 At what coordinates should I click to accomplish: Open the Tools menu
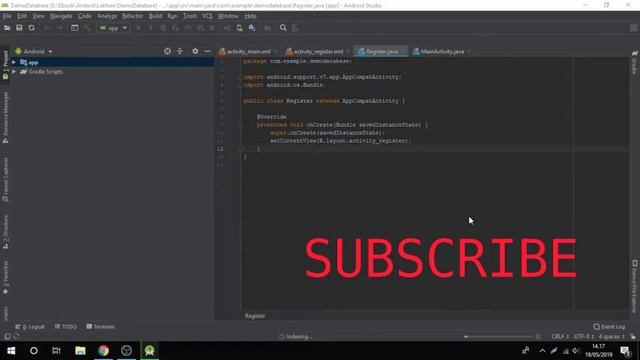click(x=190, y=16)
